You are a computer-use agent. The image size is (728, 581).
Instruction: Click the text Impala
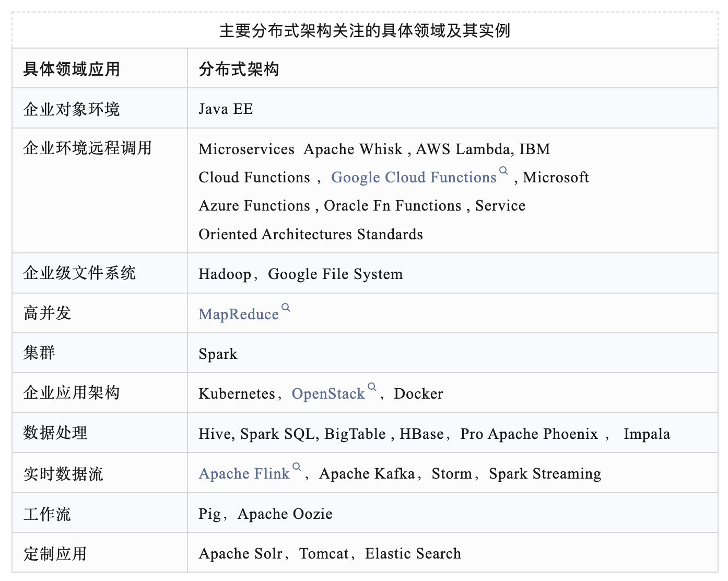pos(647,434)
